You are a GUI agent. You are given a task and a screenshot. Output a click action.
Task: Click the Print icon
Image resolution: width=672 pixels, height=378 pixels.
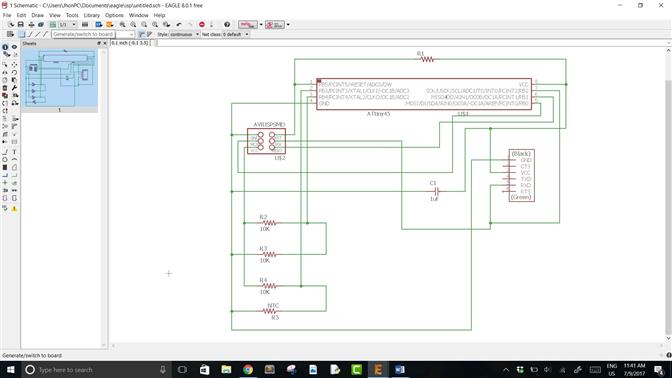tap(31, 24)
